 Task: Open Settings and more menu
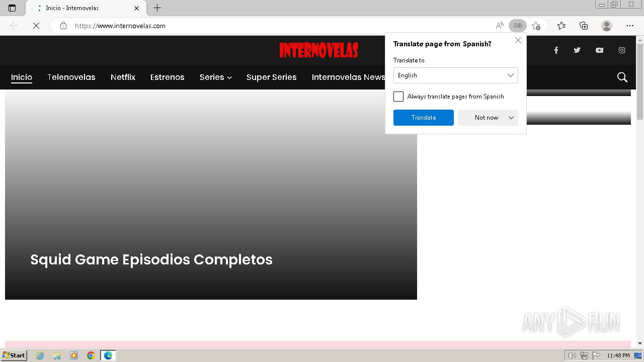point(630,26)
